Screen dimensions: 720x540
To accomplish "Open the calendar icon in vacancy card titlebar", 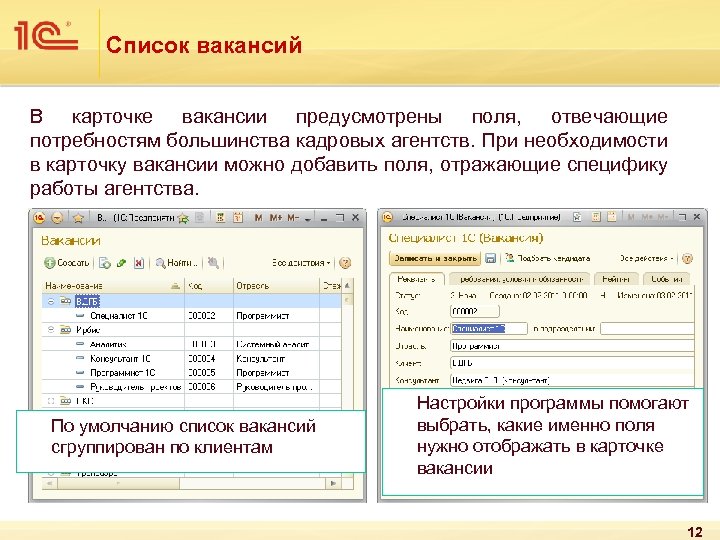I will pos(612,217).
